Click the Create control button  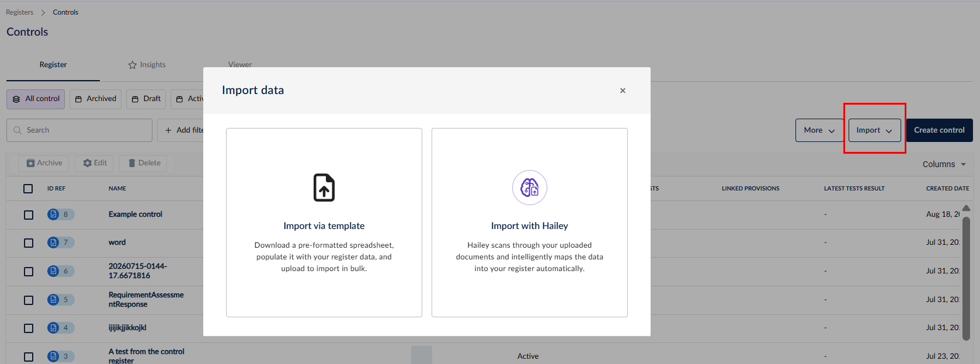939,130
